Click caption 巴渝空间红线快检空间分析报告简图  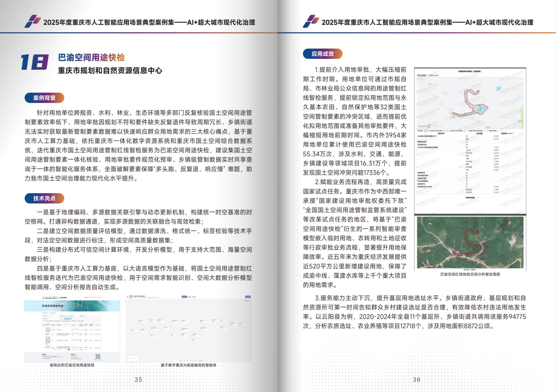click(470, 274)
